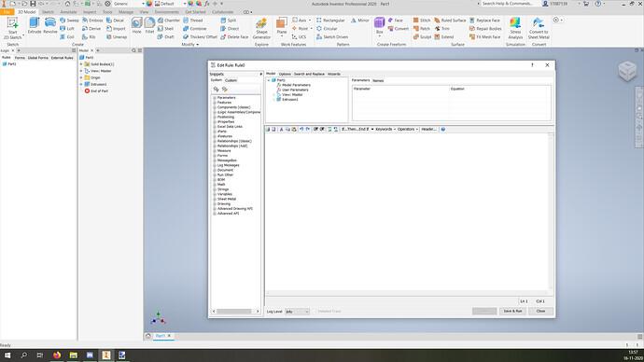Open the Keywords dropdown in rule editor
The width and height of the screenshot is (644, 362).
click(385, 130)
